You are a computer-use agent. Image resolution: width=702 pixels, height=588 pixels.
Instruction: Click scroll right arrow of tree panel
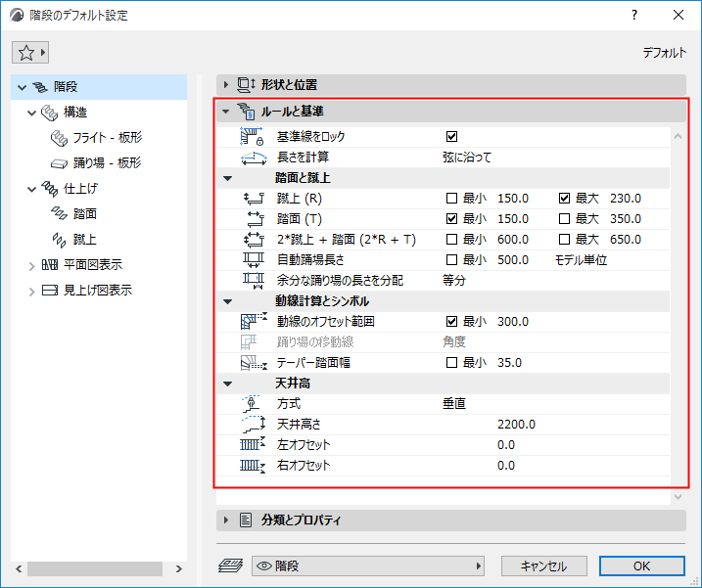[179, 568]
